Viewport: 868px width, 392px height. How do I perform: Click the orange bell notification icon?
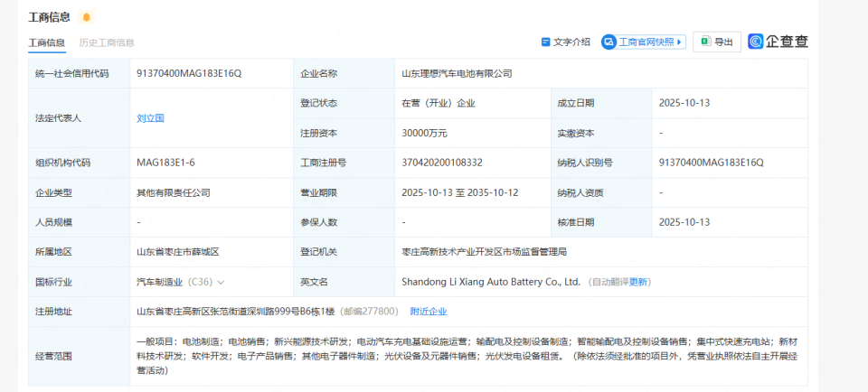[87, 17]
